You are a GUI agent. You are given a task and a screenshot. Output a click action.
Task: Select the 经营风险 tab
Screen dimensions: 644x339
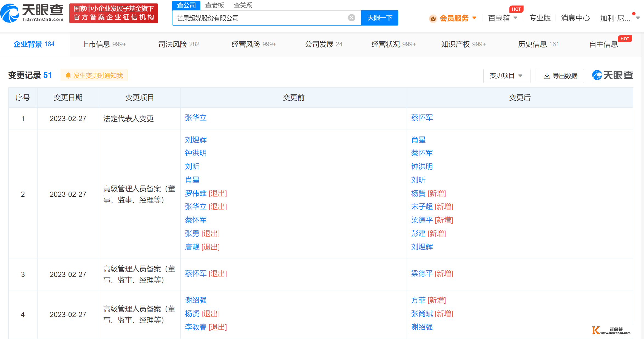[x=254, y=44]
